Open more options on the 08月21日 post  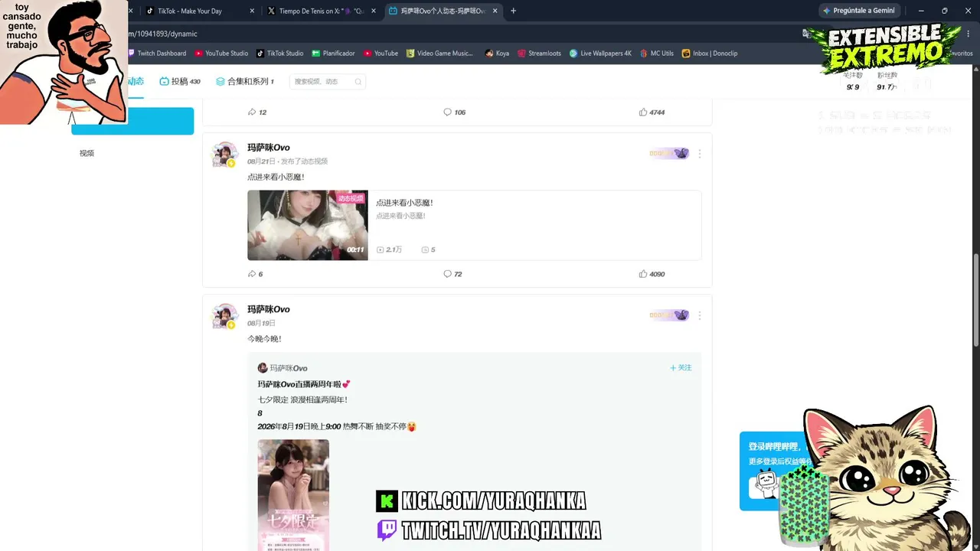click(x=699, y=154)
